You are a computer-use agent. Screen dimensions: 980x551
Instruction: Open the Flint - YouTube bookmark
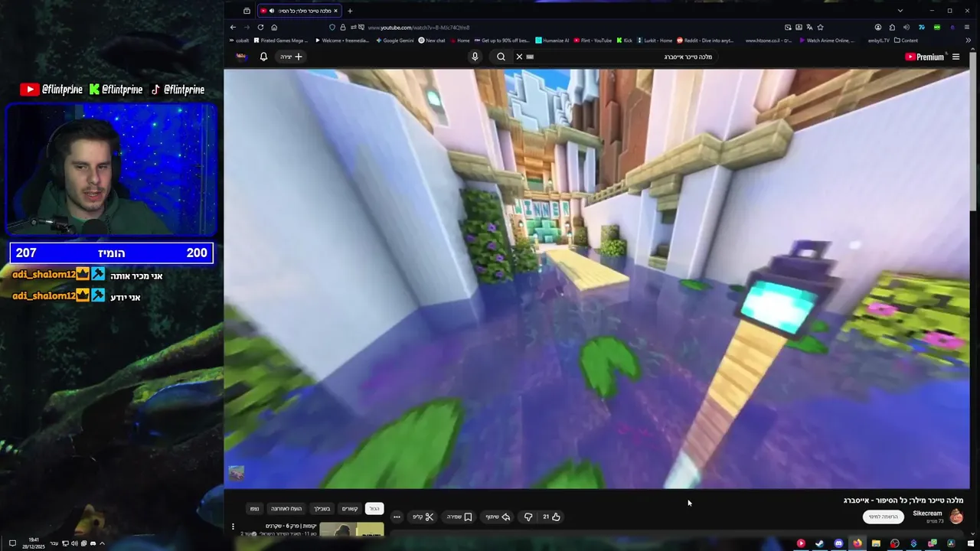click(x=593, y=41)
